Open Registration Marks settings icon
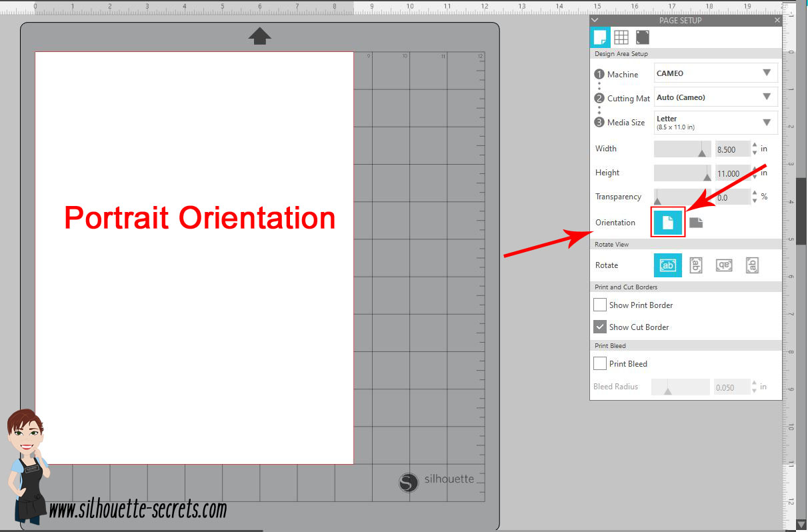The height and width of the screenshot is (532, 808). click(x=642, y=37)
